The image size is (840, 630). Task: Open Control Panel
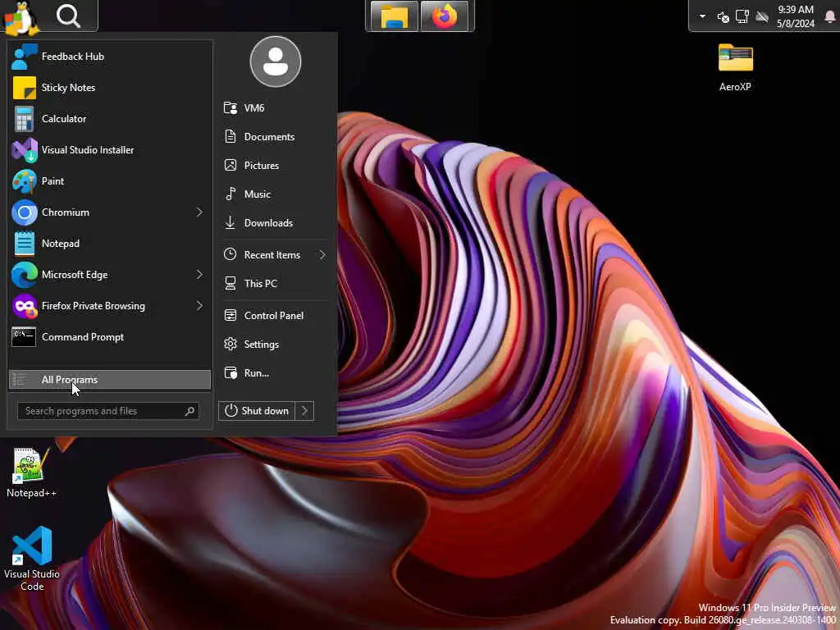pos(275,315)
